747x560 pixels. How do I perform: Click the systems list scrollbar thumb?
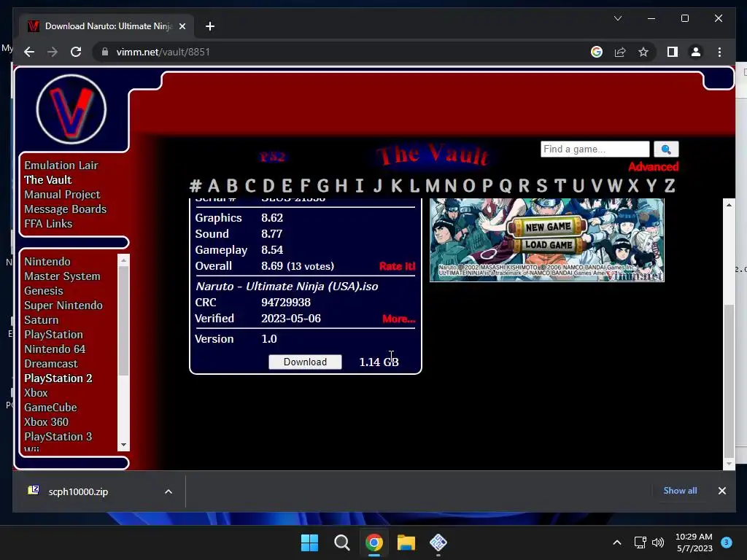tap(123, 321)
